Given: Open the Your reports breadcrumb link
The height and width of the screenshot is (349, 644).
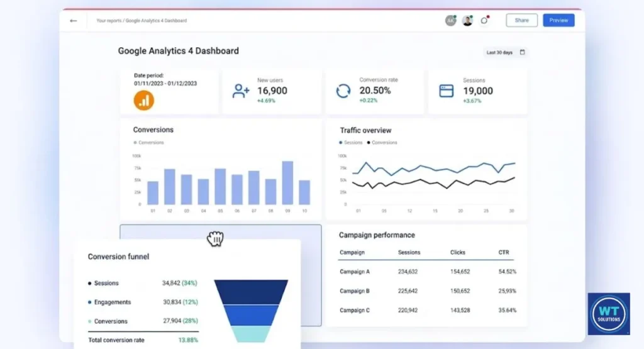Looking at the screenshot, I should coord(109,21).
